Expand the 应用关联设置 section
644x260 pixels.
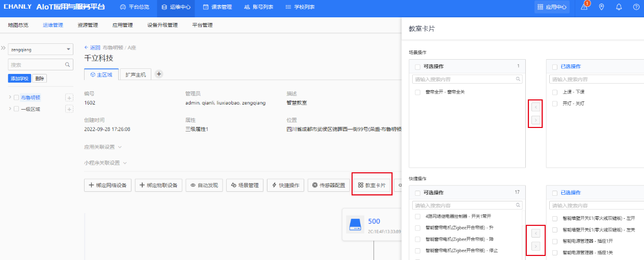pyautogui.click(x=103, y=147)
